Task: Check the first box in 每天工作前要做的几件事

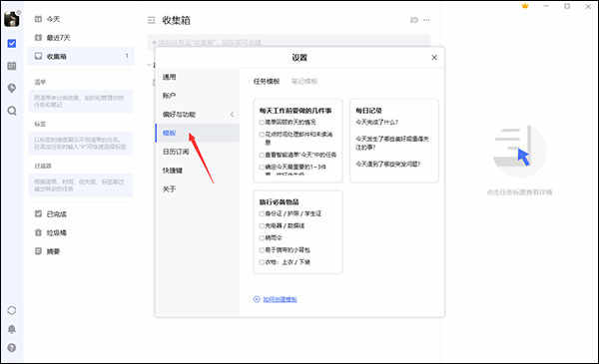Action: [262, 122]
